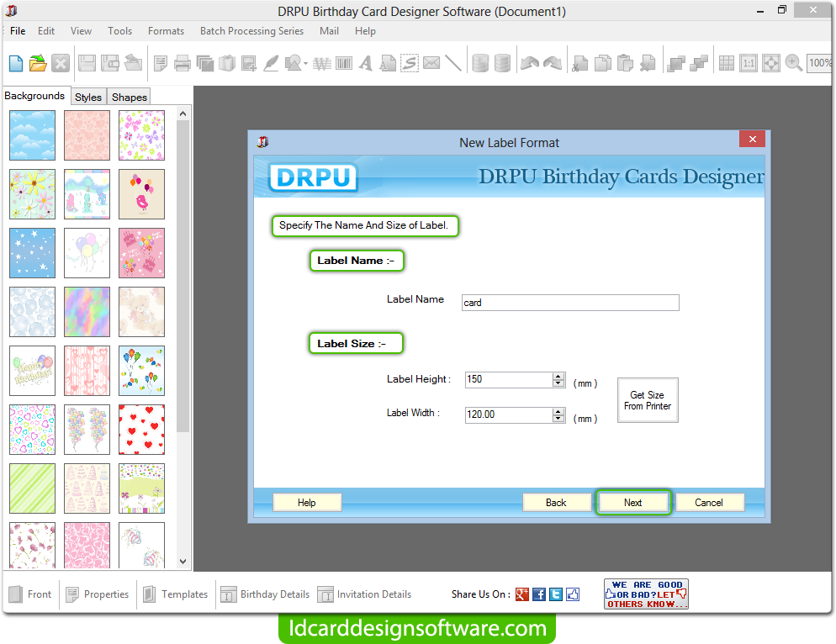Open the zoom percentage dropdown showing 100%

[819, 62]
